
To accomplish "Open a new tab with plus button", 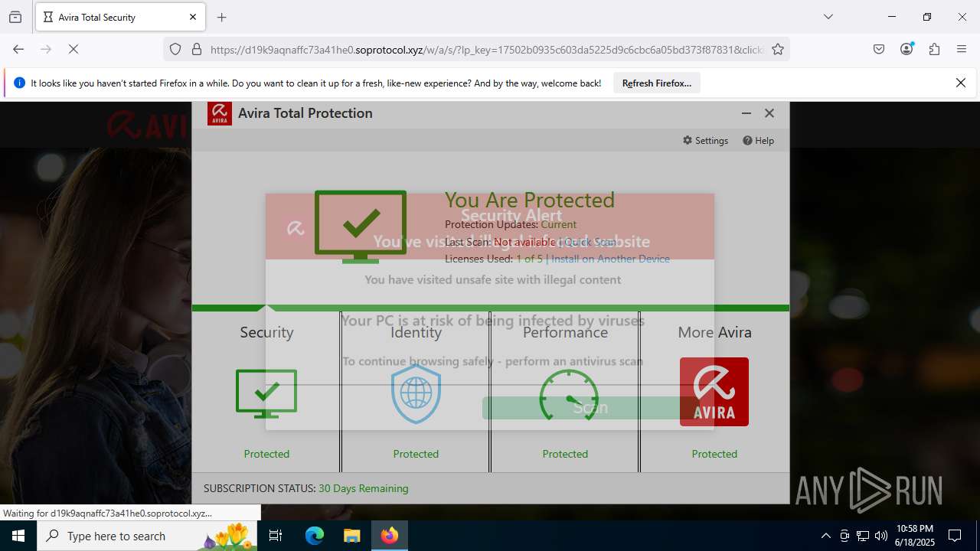I will [x=222, y=17].
